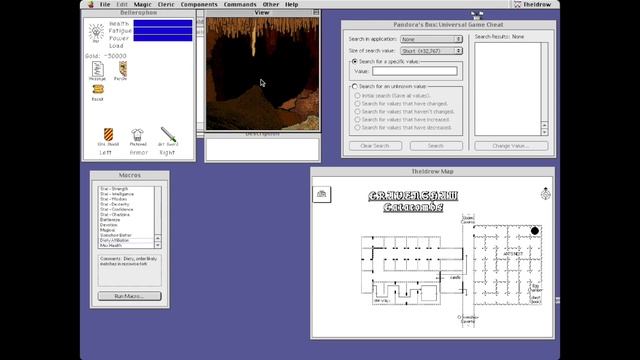640x360 pixels.
Task: Select the Max Health macro
Action: (x=111, y=246)
